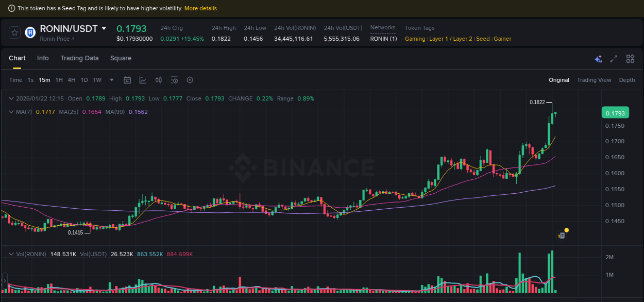Screen dimensions: 644x302
Task: Open the More details link
Action: [201, 8]
